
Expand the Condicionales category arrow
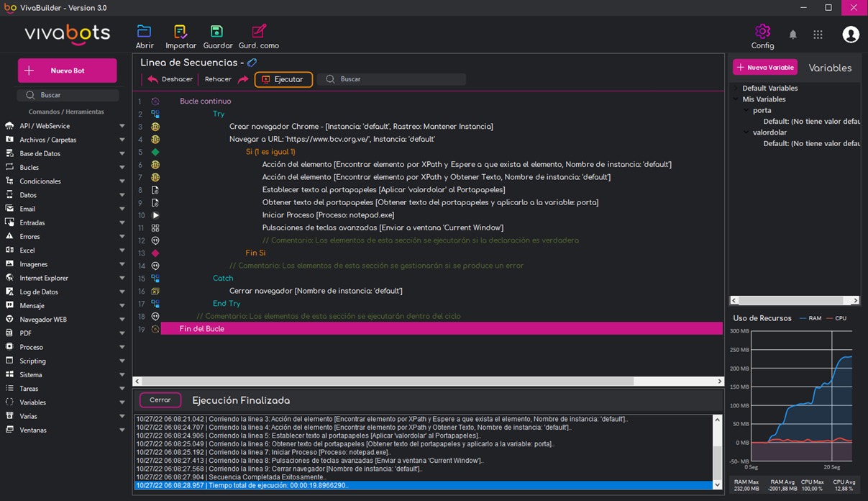pos(122,181)
